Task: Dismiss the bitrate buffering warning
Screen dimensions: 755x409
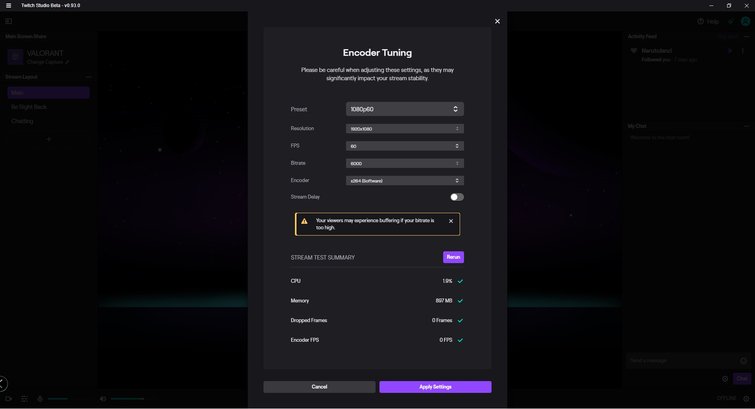Action: 451,221
